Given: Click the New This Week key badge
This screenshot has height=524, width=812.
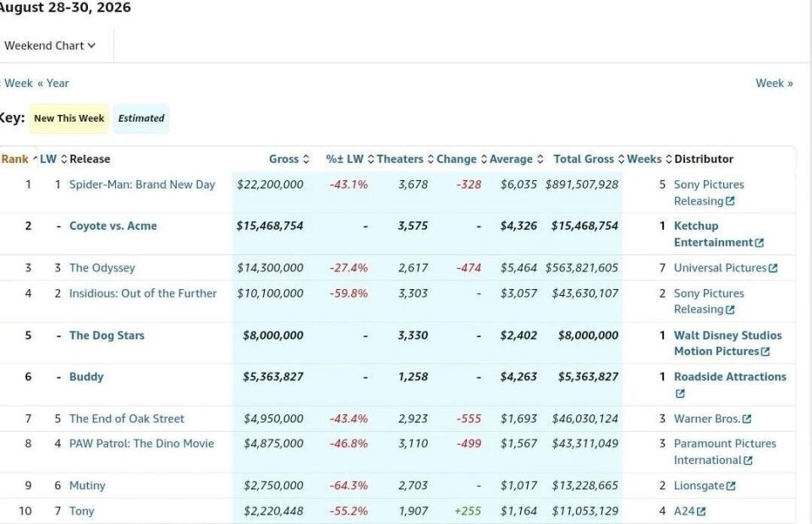Looking at the screenshot, I should (69, 118).
